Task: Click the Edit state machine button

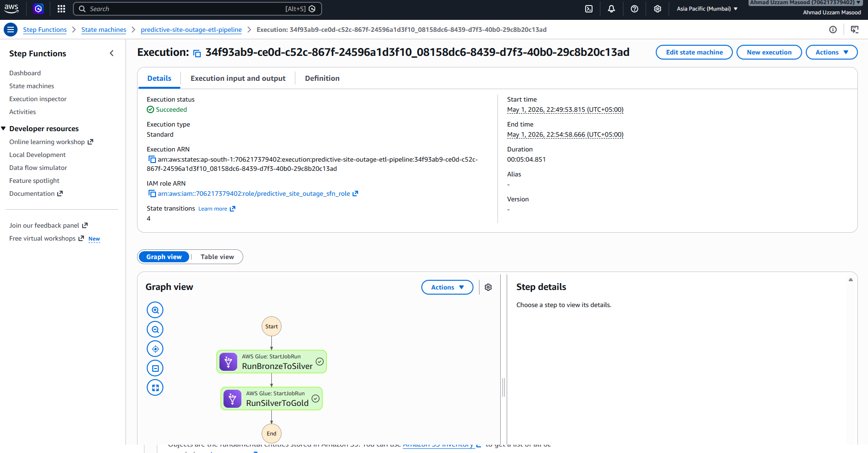Action: (x=694, y=52)
